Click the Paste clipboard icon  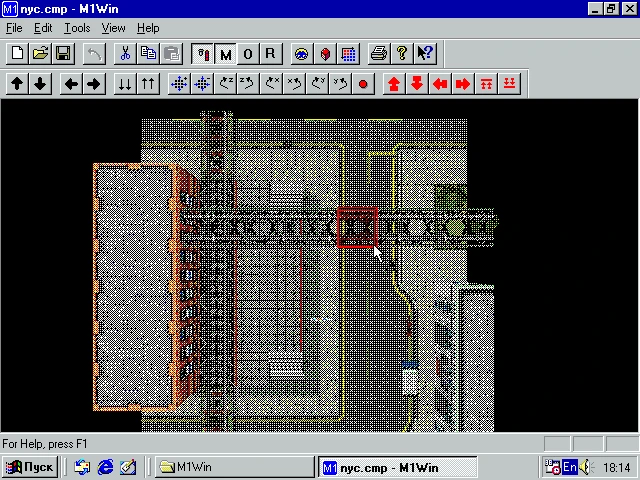click(x=171, y=53)
